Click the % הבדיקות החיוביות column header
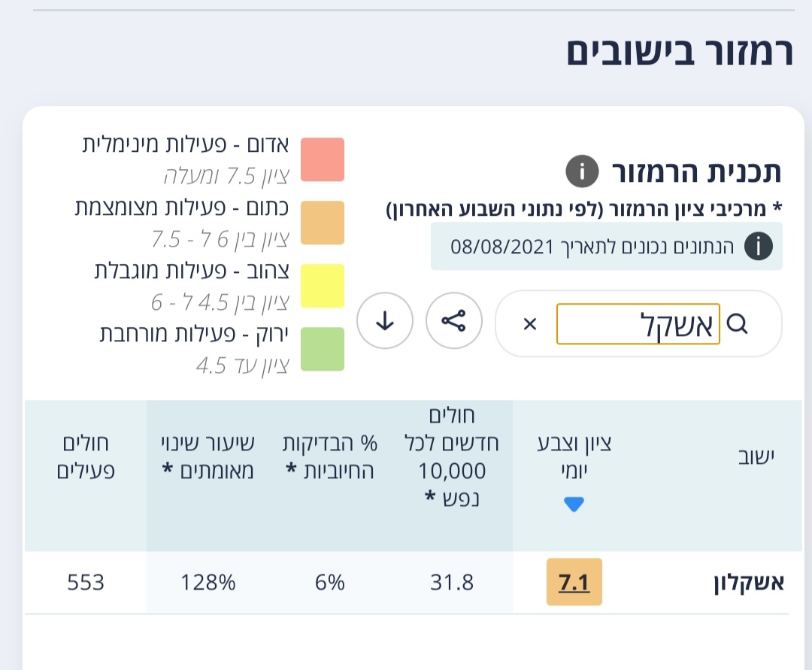812x670 pixels. [330, 456]
